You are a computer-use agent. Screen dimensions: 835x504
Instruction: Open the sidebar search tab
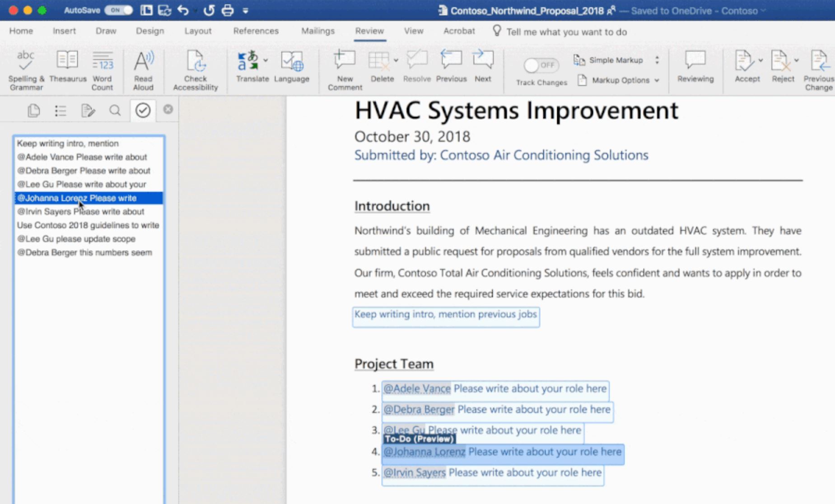(x=115, y=111)
